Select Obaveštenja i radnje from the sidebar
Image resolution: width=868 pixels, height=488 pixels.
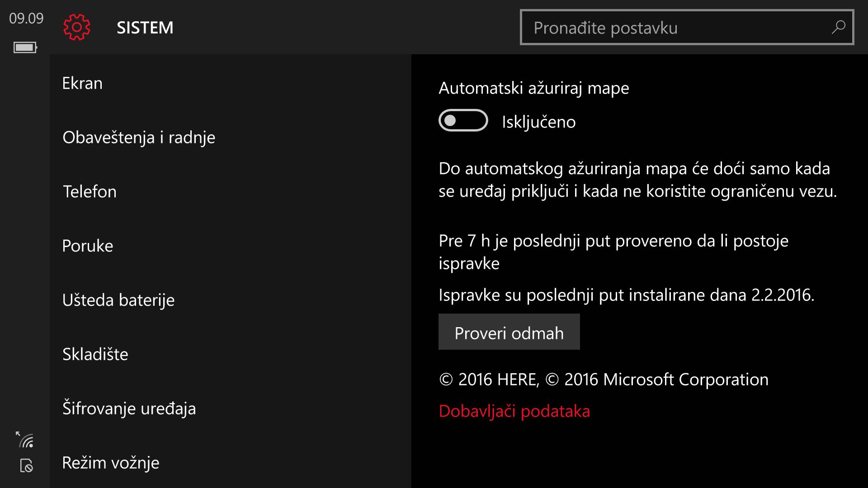coord(139,137)
